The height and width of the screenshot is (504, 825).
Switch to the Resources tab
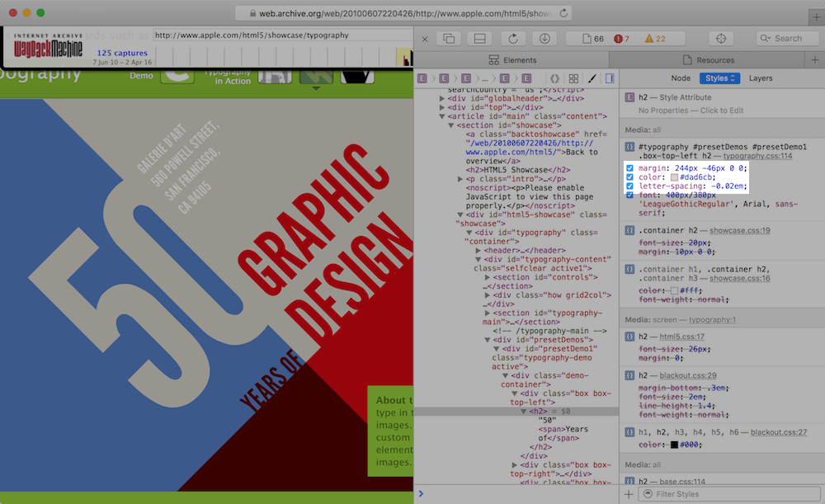[x=708, y=60]
